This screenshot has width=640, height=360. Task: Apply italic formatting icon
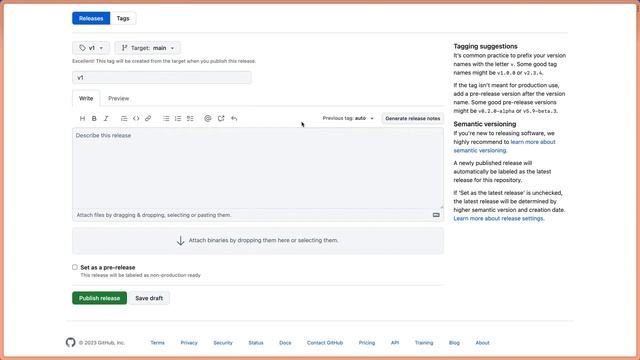tap(106, 118)
